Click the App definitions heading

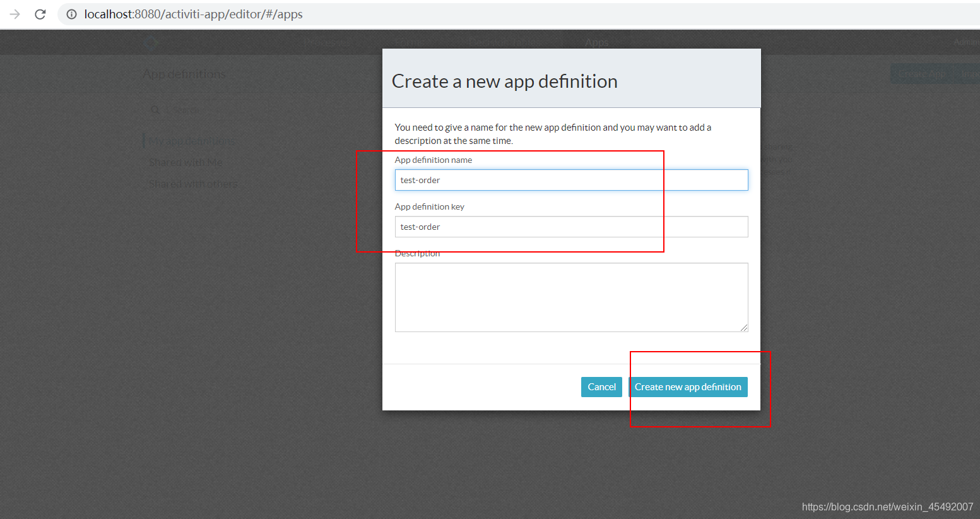click(184, 74)
